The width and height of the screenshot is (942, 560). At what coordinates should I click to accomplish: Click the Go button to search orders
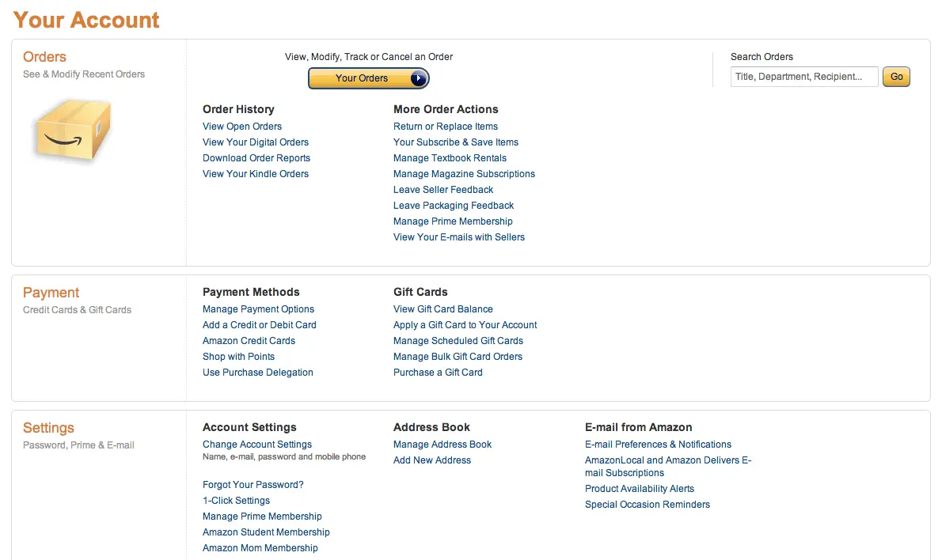tap(895, 77)
